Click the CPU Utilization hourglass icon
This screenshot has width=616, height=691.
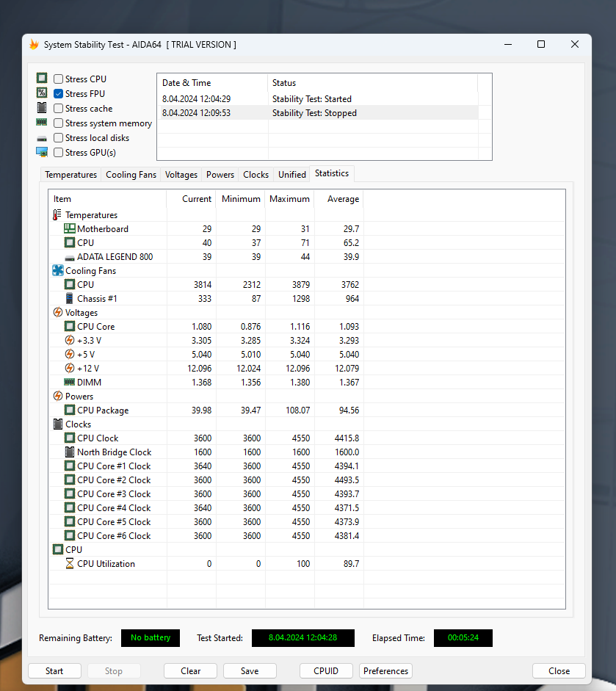(70, 564)
